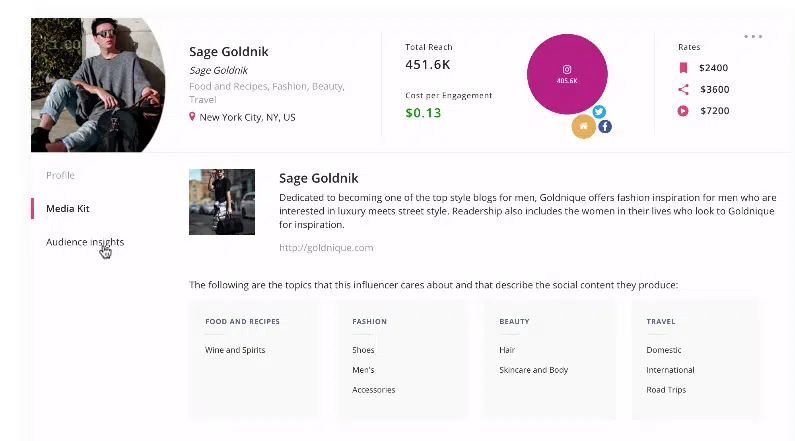Select the Domestic travel topic
The width and height of the screenshot is (795, 441).
coord(664,350)
